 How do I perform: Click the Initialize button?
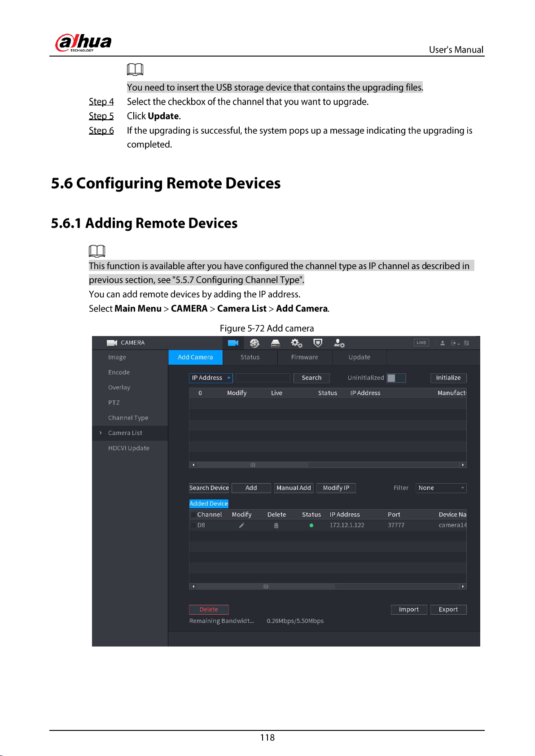[x=448, y=378]
